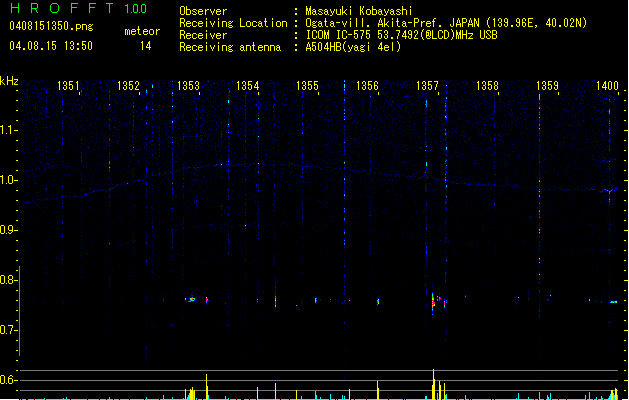The height and width of the screenshot is (400, 629).
Task: Click the 'Receiving Location' label
Action: (233, 23)
